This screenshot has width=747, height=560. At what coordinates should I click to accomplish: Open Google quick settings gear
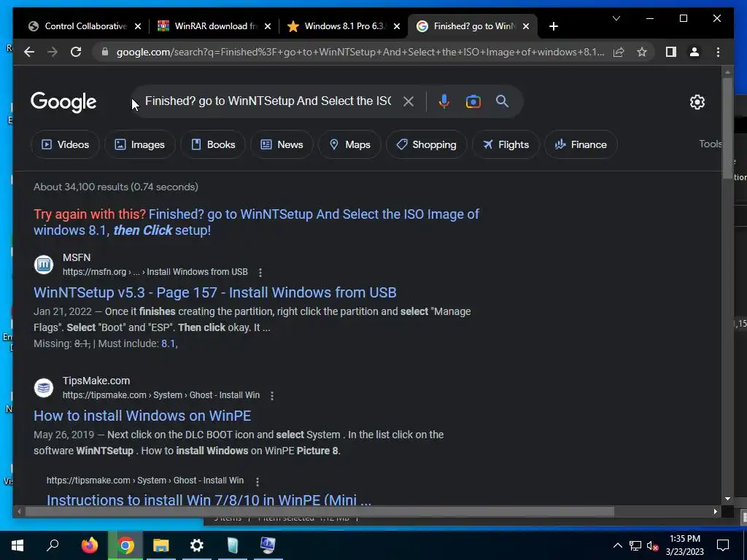[697, 102]
